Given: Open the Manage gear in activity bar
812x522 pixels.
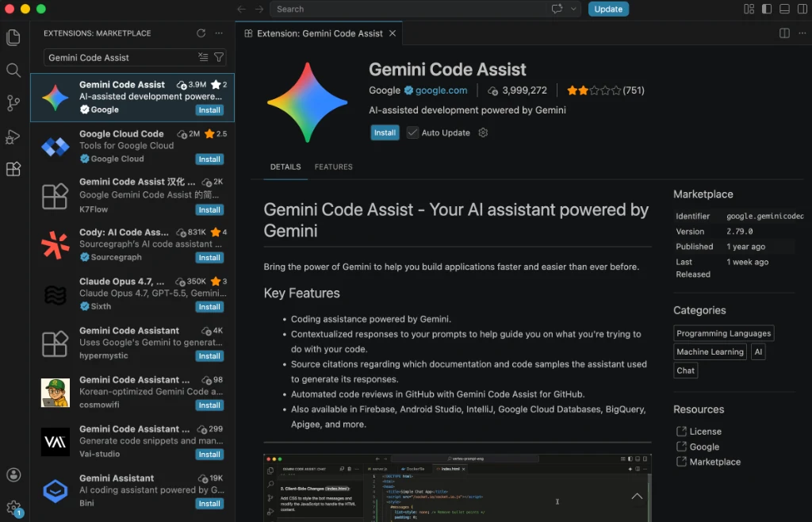Looking at the screenshot, I should pyautogui.click(x=13, y=508).
